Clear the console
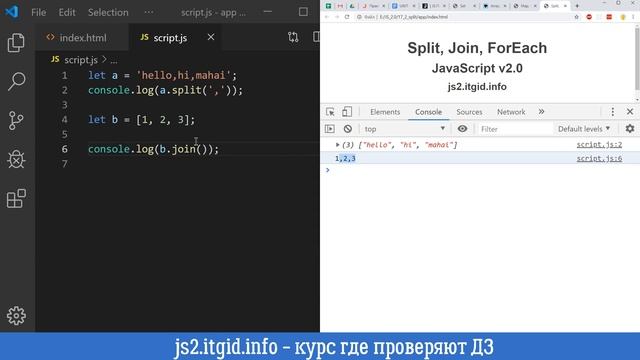This screenshot has height=360, width=640. 347,129
